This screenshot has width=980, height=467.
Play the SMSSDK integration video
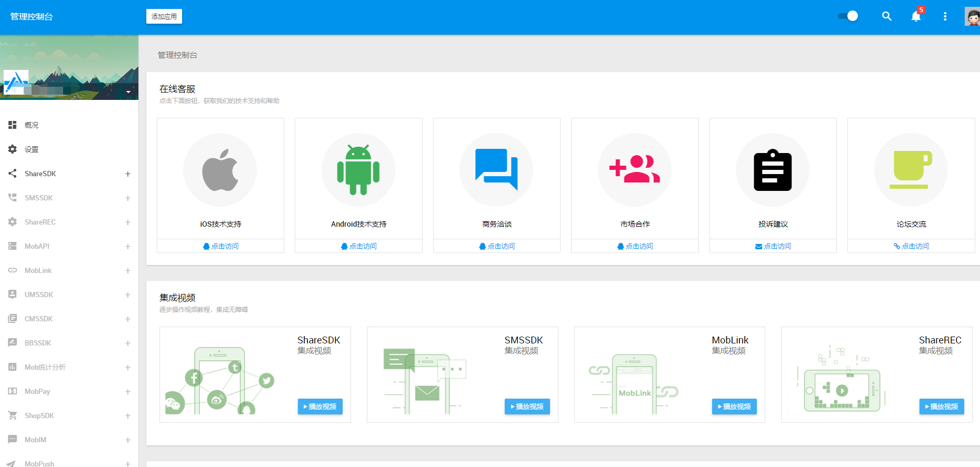coord(527,407)
